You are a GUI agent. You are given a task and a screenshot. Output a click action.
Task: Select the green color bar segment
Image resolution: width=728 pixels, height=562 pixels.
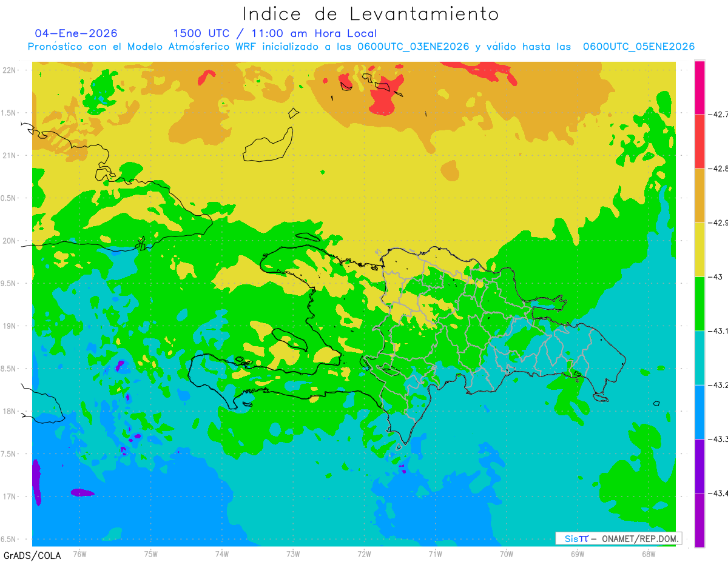(x=699, y=303)
